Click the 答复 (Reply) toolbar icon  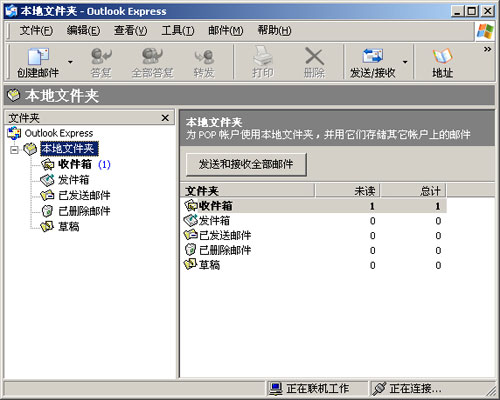point(101,56)
